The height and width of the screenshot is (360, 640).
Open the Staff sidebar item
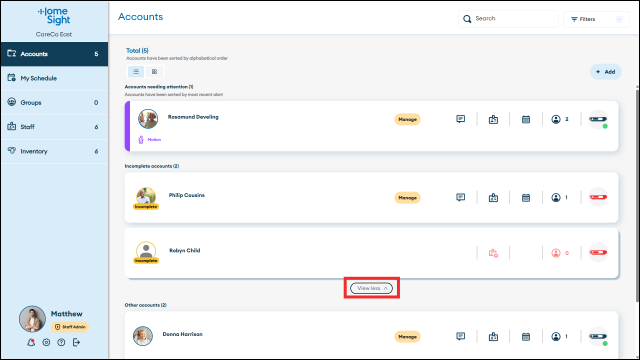coord(54,127)
